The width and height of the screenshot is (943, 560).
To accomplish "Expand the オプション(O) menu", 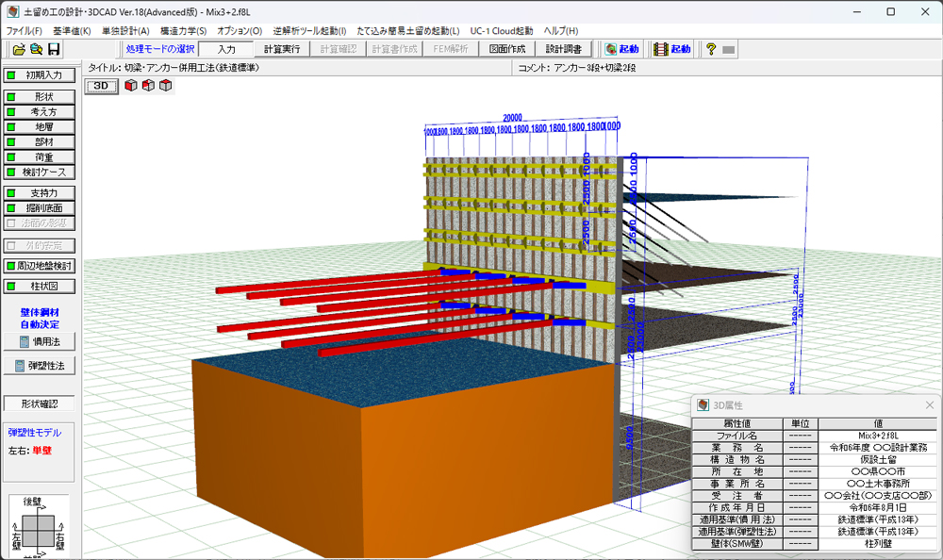I will point(240,31).
